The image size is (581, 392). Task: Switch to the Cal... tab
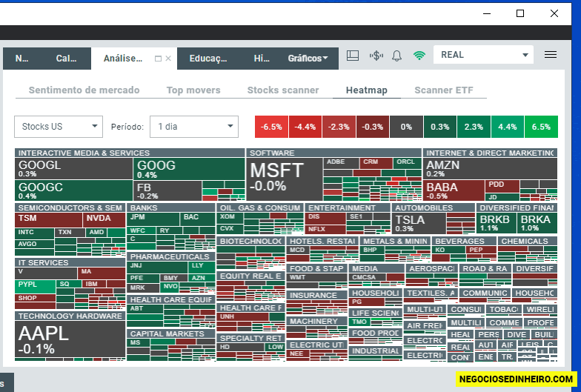click(67, 58)
